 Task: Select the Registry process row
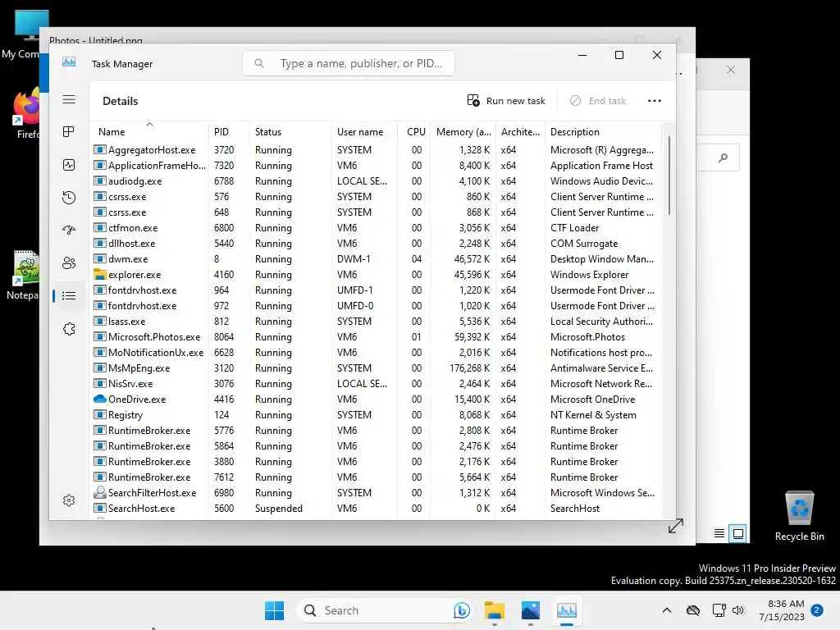[x=375, y=414]
